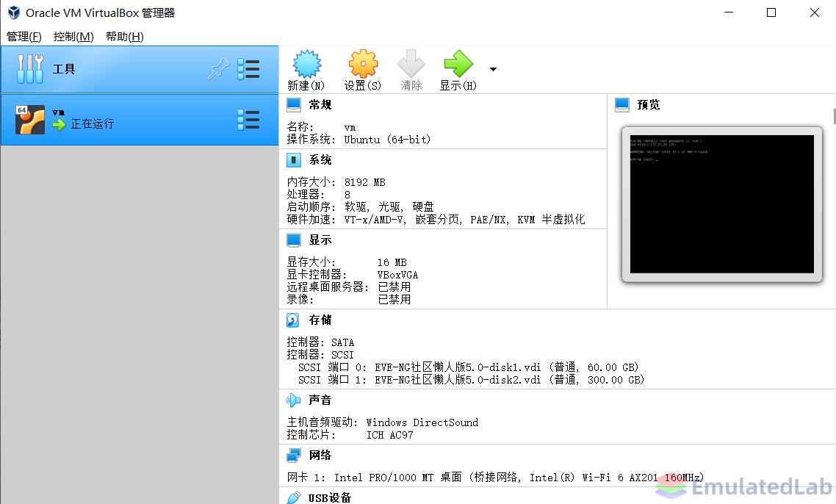This screenshot has width=836, height=504.
Task: Click the graphics controller value VBoxVGA
Action: click(x=397, y=276)
